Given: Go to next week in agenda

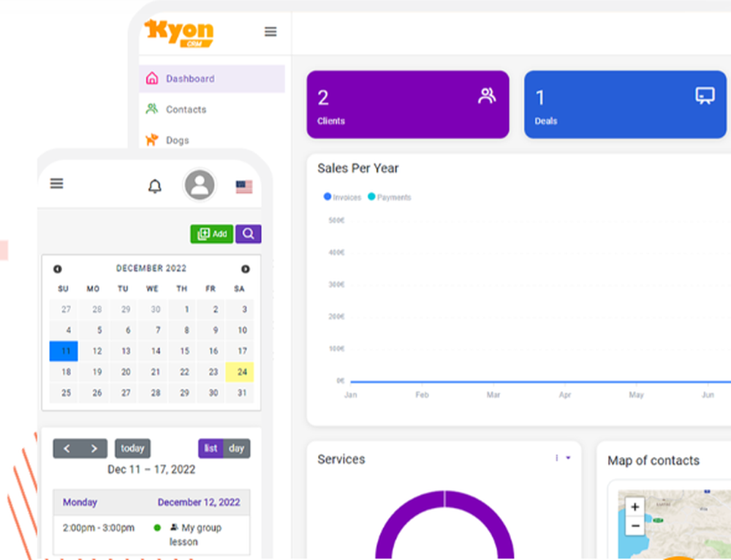Looking at the screenshot, I should point(94,449).
